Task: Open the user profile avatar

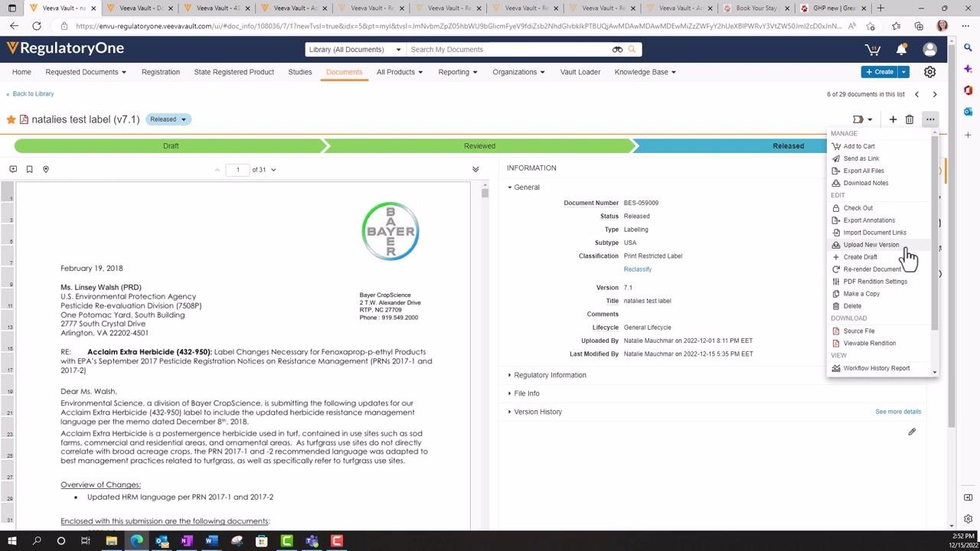Action: coord(930,50)
